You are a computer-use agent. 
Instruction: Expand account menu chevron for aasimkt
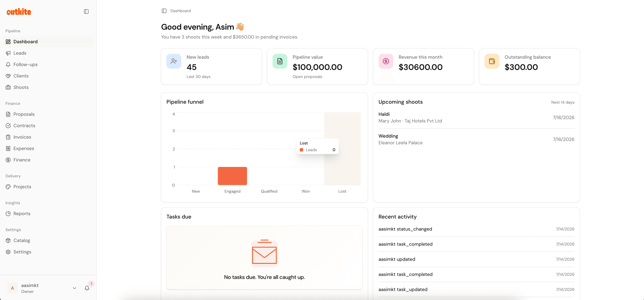74,288
